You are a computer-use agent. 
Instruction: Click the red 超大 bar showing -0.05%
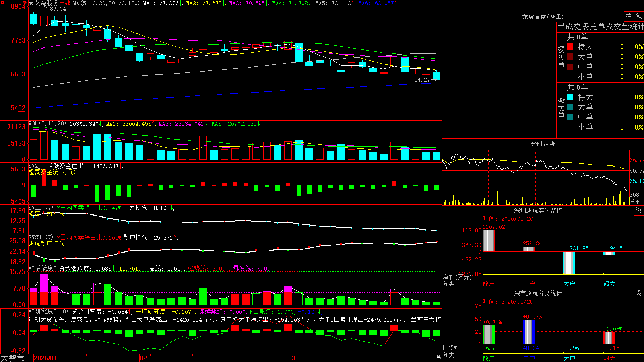609,338
